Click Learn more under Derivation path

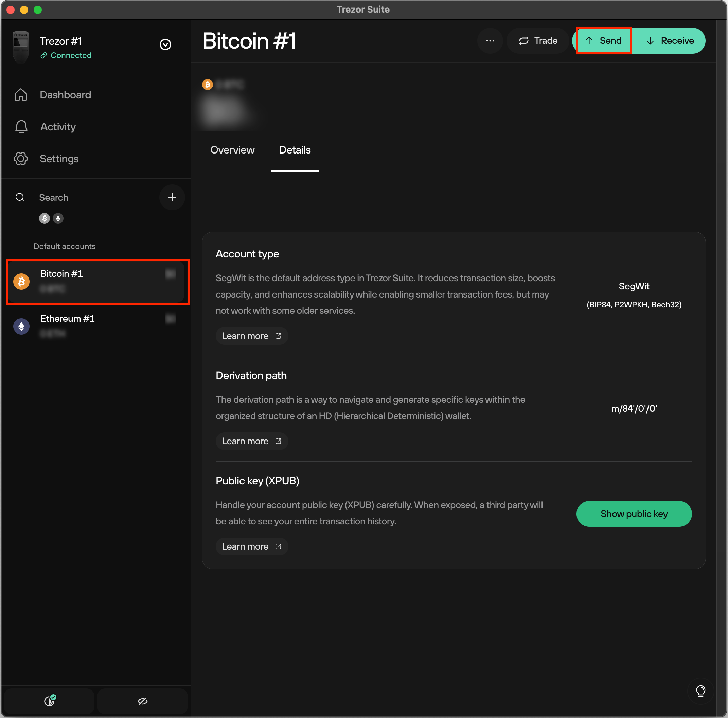coord(251,441)
